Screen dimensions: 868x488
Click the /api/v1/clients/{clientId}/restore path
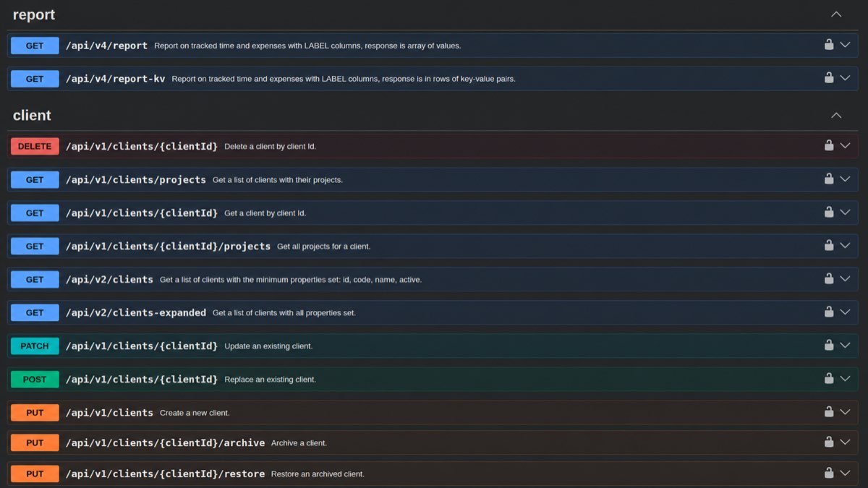165,474
